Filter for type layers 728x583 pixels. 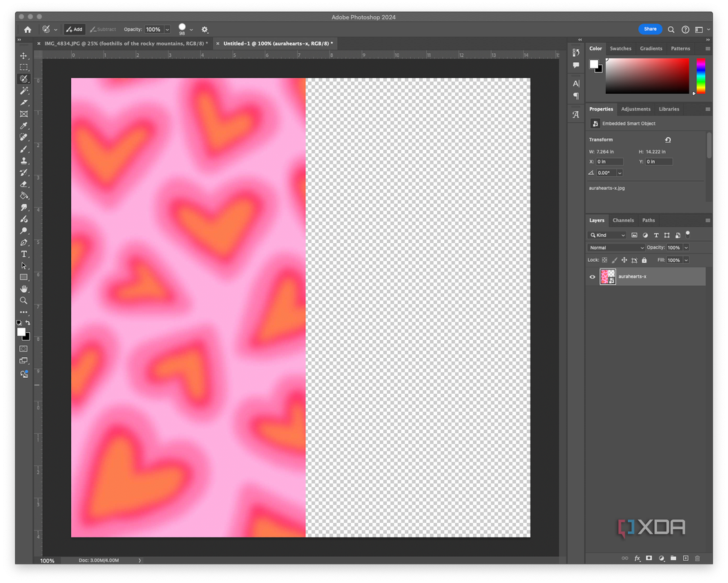[x=656, y=236]
